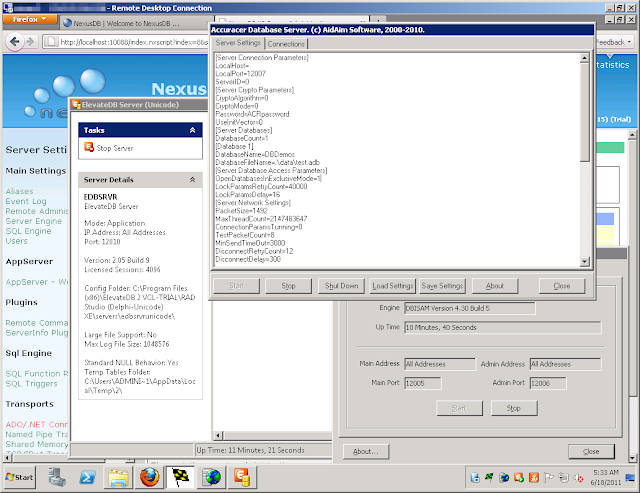Click the Load Settings button
Screen dimensions: 640x493
pyautogui.click(x=393, y=286)
